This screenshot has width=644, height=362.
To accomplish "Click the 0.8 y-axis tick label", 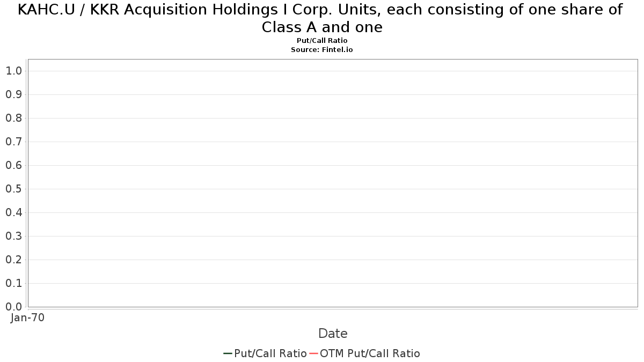I will pyautogui.click(x=13, y=118).
